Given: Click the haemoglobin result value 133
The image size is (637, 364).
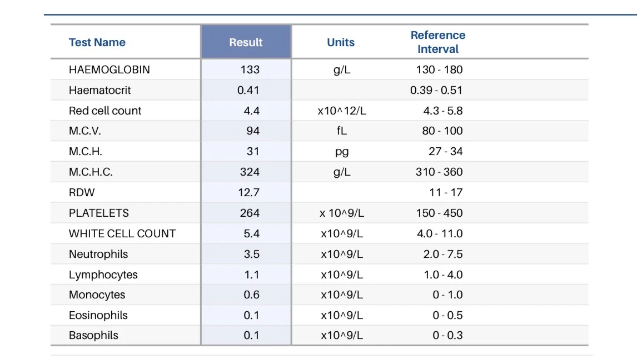Looking at the screenshot, I should (250, 69).
